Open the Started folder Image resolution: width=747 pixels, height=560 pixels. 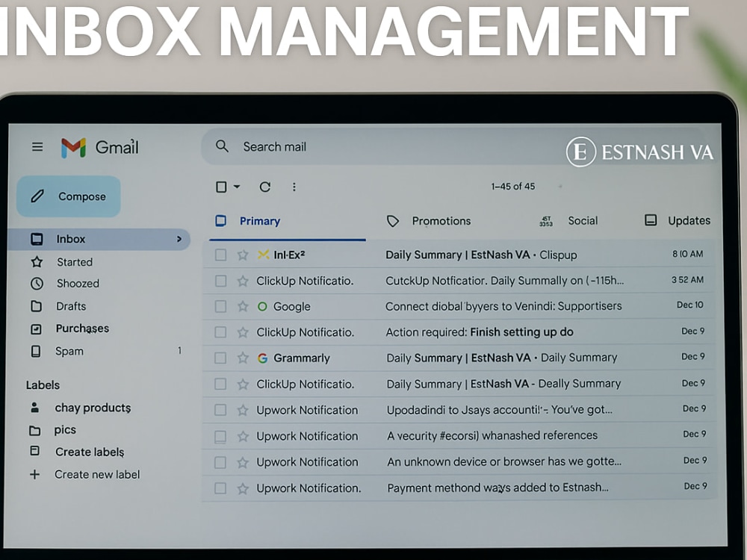click(74, 262)
